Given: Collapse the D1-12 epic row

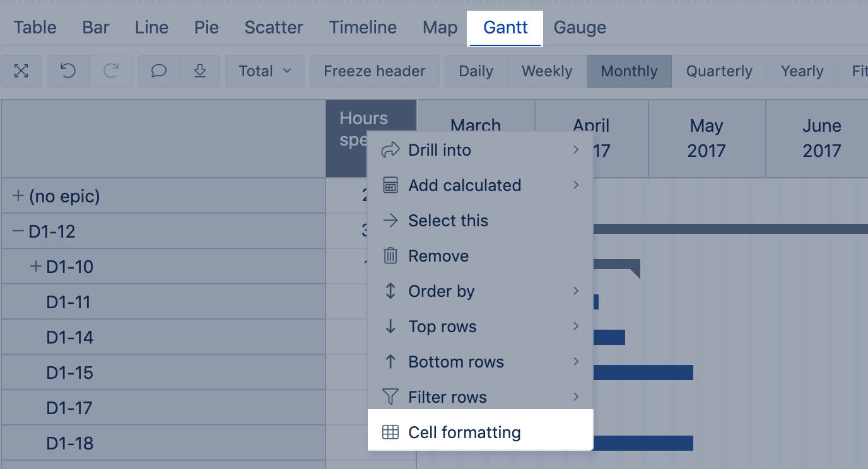Looking at the screenshot, I should click(x=18, y=231).
